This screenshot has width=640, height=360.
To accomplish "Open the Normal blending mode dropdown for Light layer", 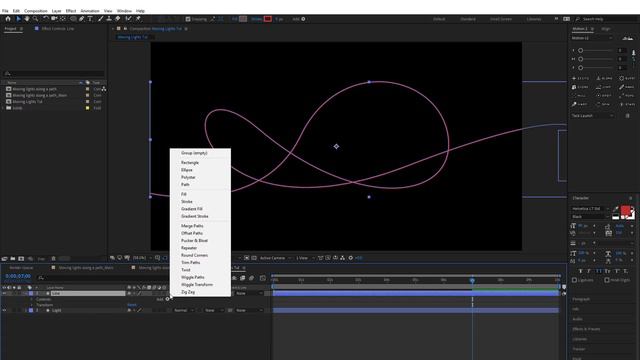I will coord(184,311).
